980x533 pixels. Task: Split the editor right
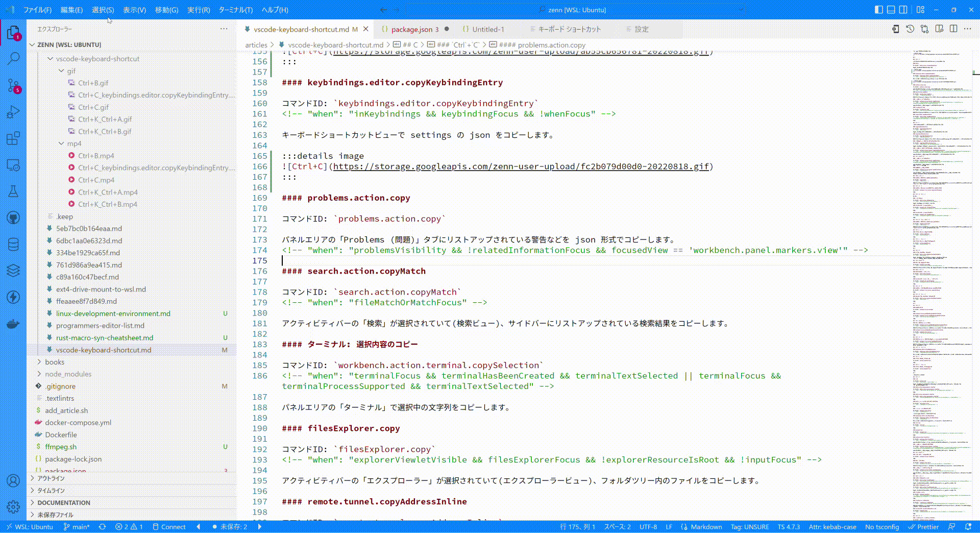click(953, 29)
